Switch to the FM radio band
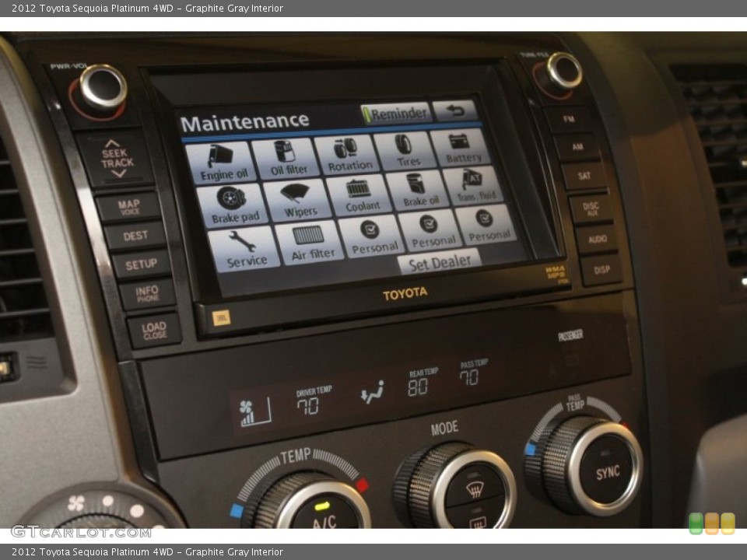The width and height of the screenshot is (747, 560). (568, 119)
